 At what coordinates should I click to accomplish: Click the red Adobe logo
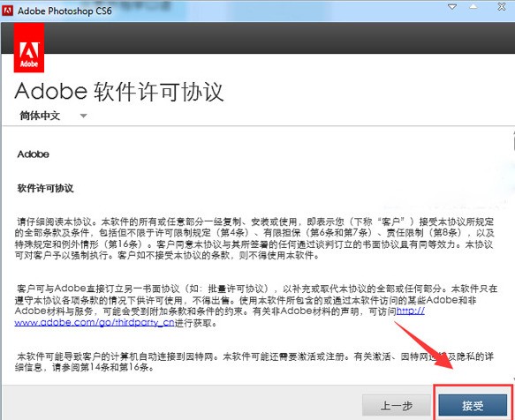29,49
